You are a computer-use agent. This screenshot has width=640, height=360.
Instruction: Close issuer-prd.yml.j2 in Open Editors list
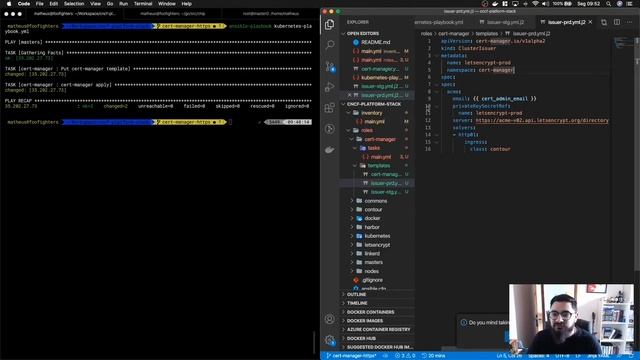pyautogui.click(x=349, y=95)
